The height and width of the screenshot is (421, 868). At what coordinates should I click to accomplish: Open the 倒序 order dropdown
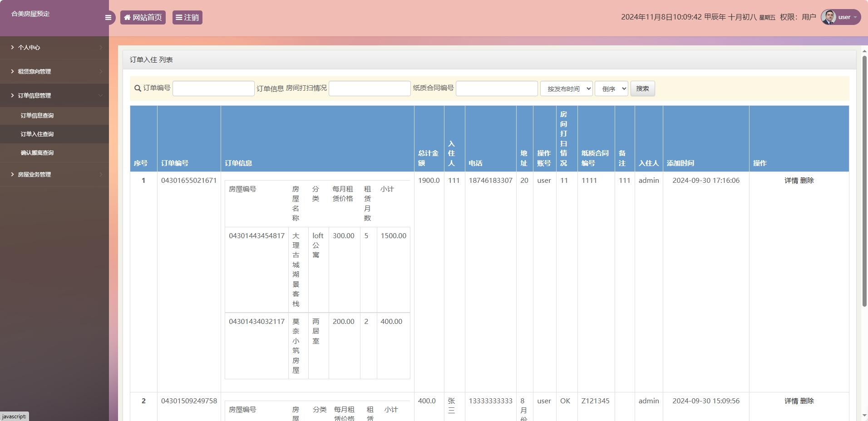pos(611,88)
